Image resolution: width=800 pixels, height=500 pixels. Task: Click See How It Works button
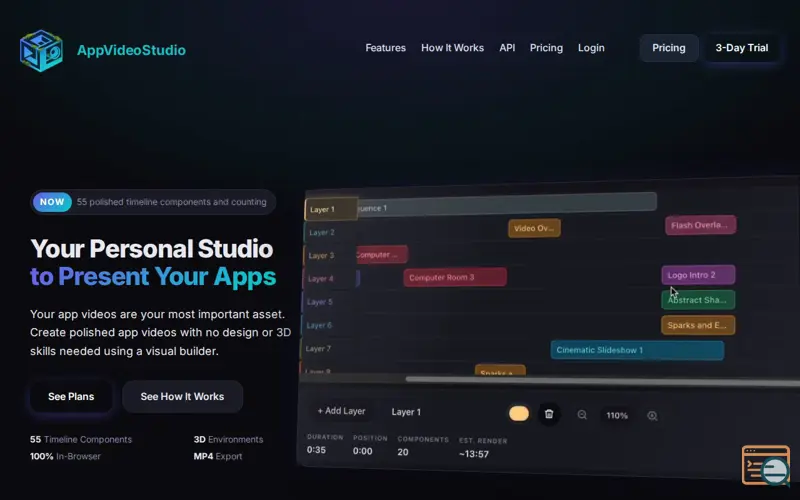tap(182, 396)
